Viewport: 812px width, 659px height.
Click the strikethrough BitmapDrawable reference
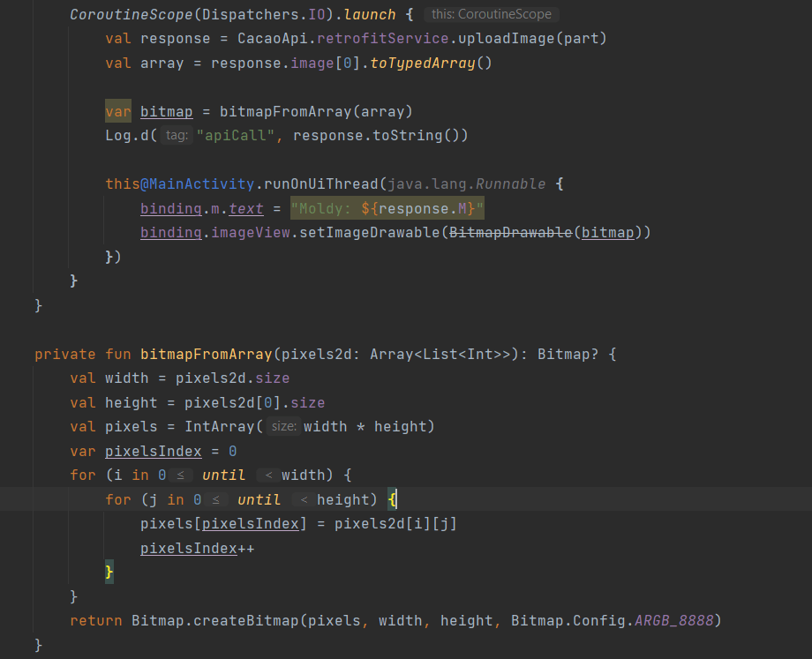(514, 232)
